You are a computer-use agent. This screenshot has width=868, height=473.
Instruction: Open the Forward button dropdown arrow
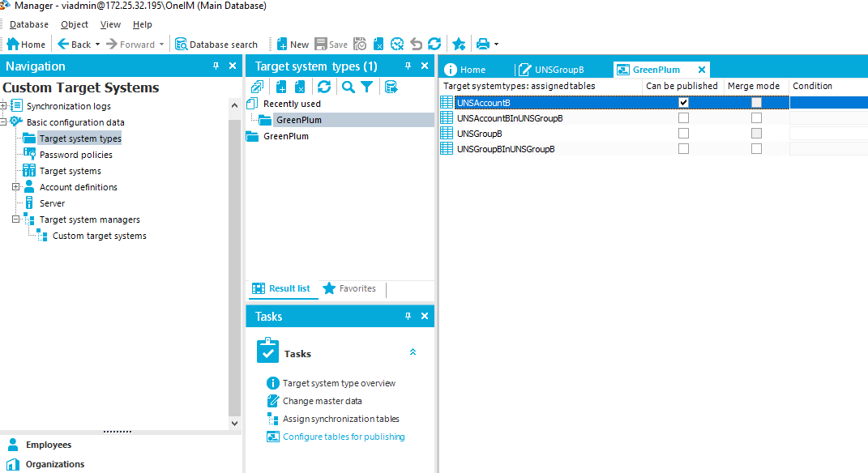coord(162,44)
